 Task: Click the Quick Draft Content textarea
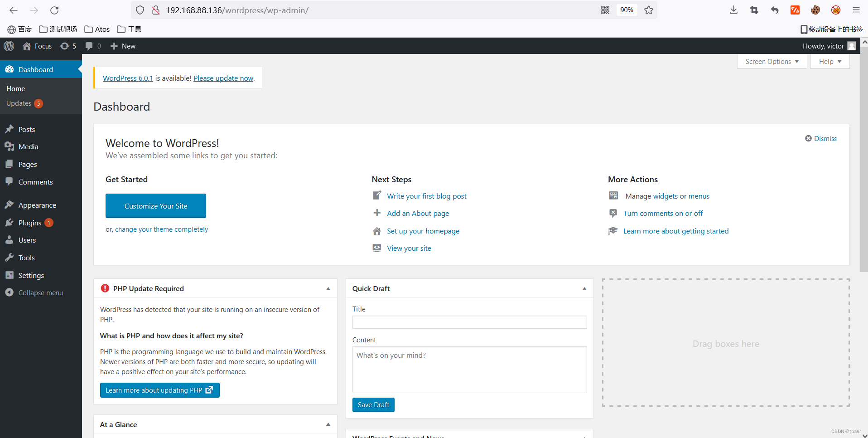click(469, 370)
